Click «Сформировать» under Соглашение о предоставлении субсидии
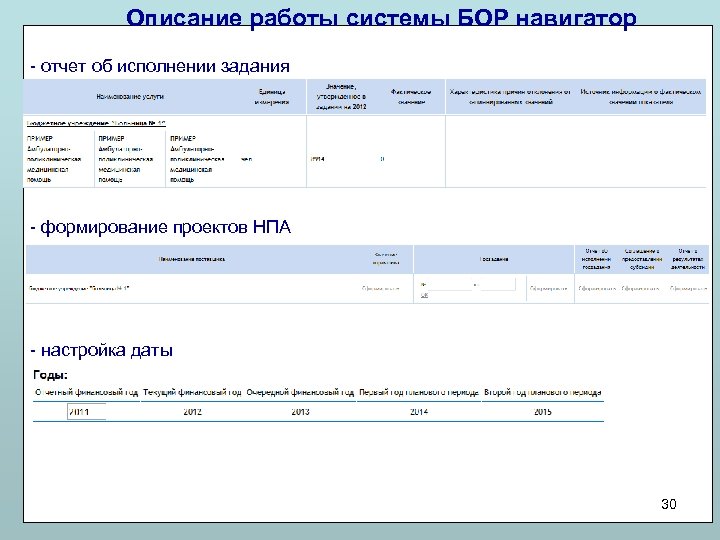This screenshot has height=540, width=720. pyautogui.click(x=641, y=288)
